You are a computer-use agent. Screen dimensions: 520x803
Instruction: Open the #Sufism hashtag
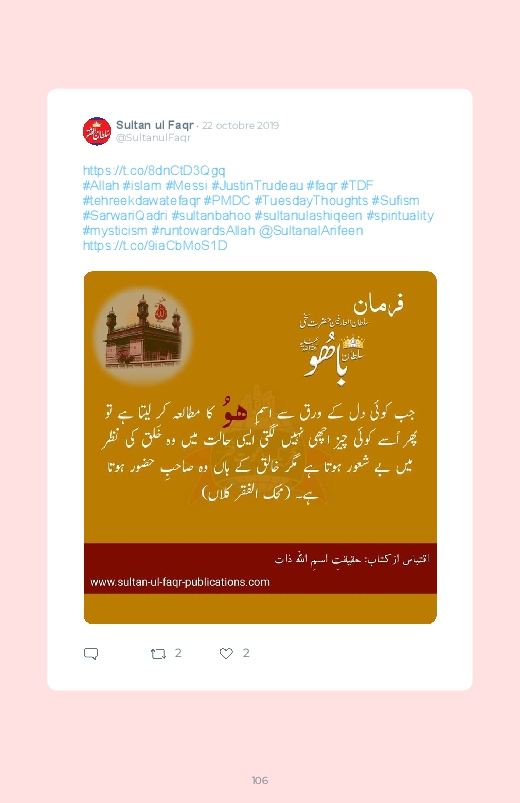(396, 201)
